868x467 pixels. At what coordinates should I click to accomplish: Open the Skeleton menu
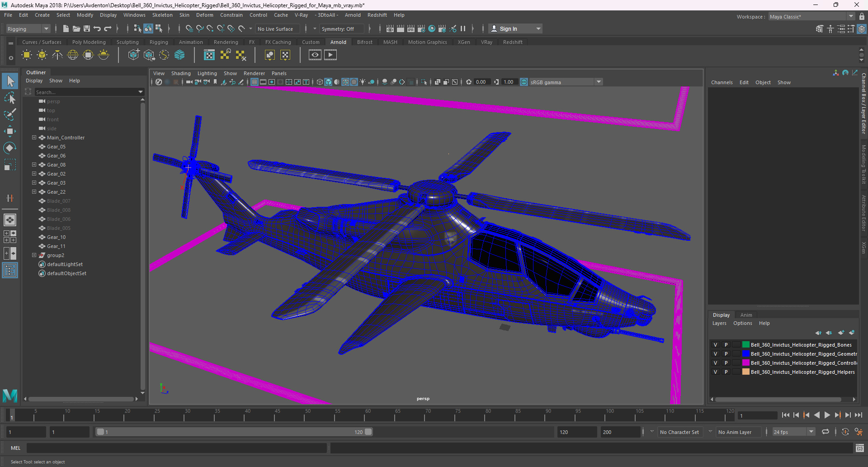162,15
